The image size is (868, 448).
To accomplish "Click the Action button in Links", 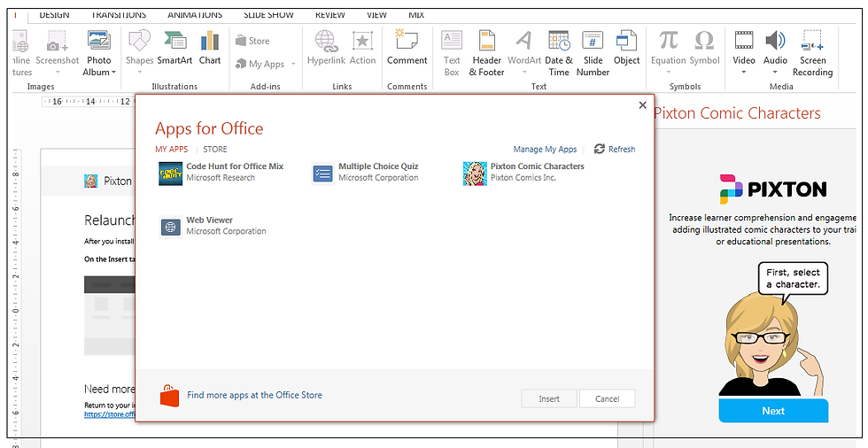I will click(x=362, y=49).
